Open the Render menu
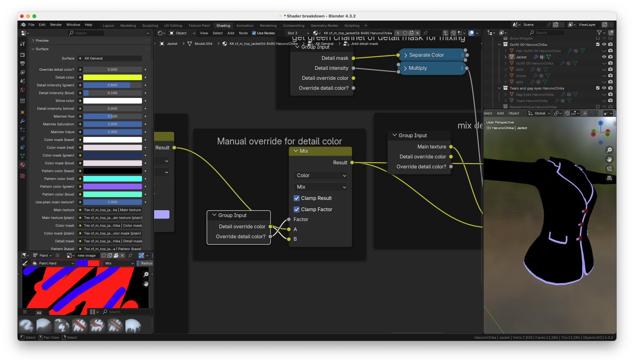 56,25
